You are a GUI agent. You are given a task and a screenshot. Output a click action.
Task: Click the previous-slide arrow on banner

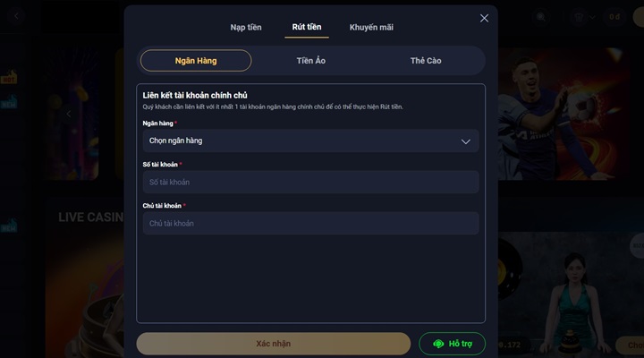tap(69, 114)
